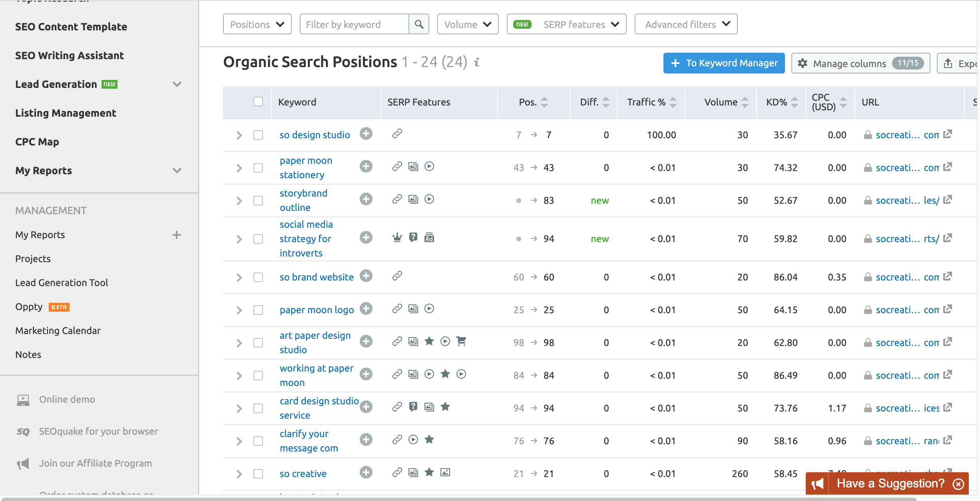Click plus icon next to 'so brand website'

click(x=366, y=276)
